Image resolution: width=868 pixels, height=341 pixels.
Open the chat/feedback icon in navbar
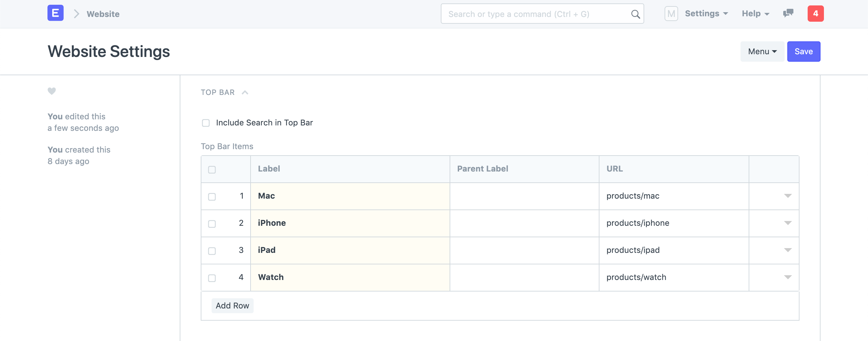[x=788, y=14]
